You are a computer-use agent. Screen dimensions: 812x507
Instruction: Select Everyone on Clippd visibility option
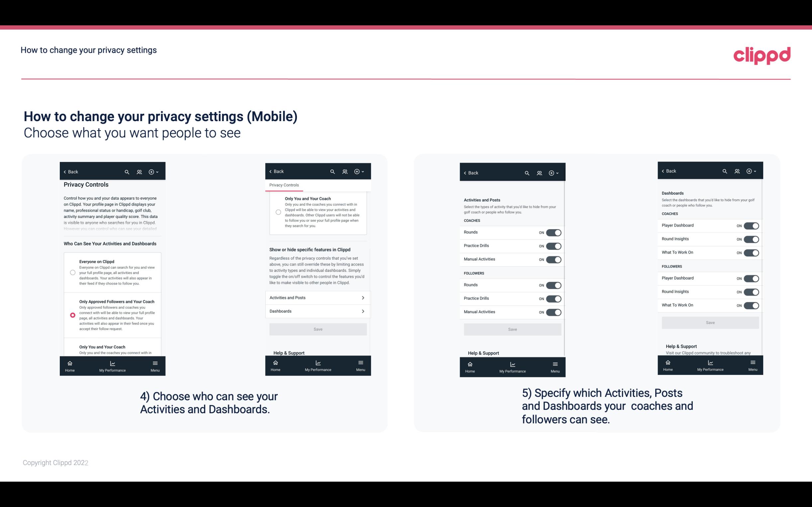click(x=72, y=272)
